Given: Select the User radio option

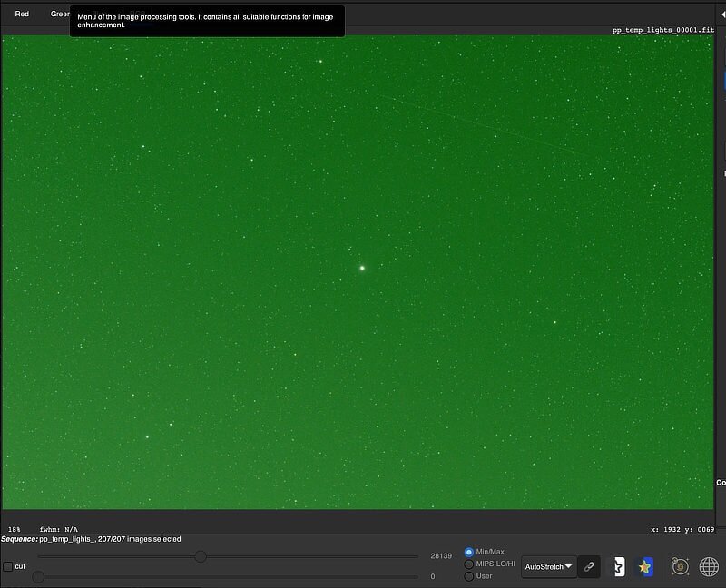Looking at the screenshot, I should pos(469,575).
